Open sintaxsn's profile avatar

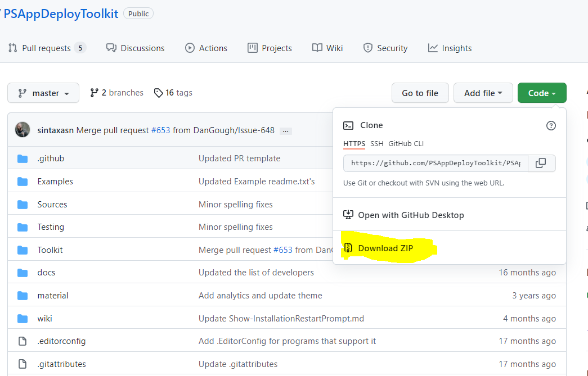(22, 129)
